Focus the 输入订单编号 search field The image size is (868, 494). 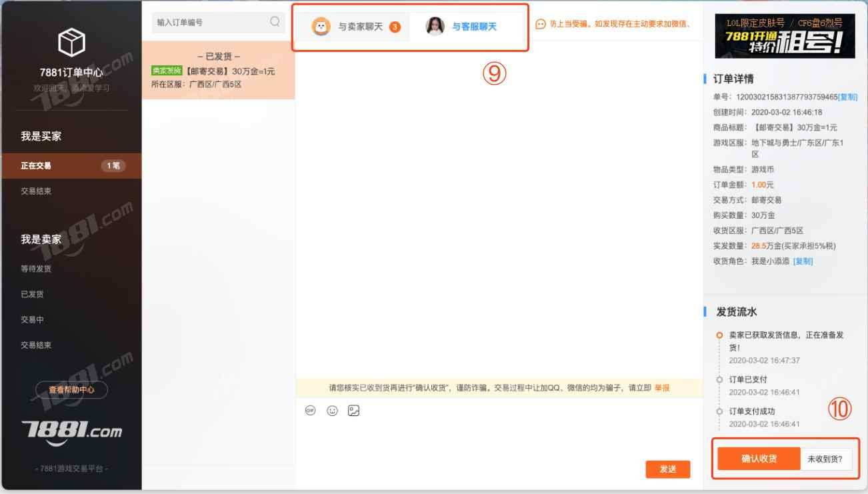click(217, 22)
